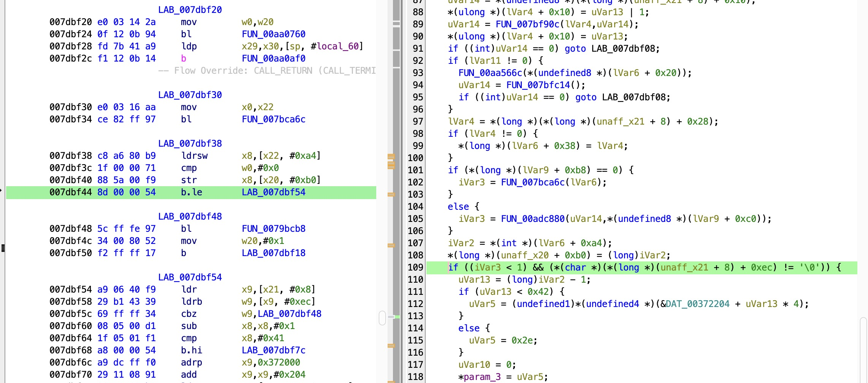Select label LAB_007dbf20 in the listing

pos(190,9)
